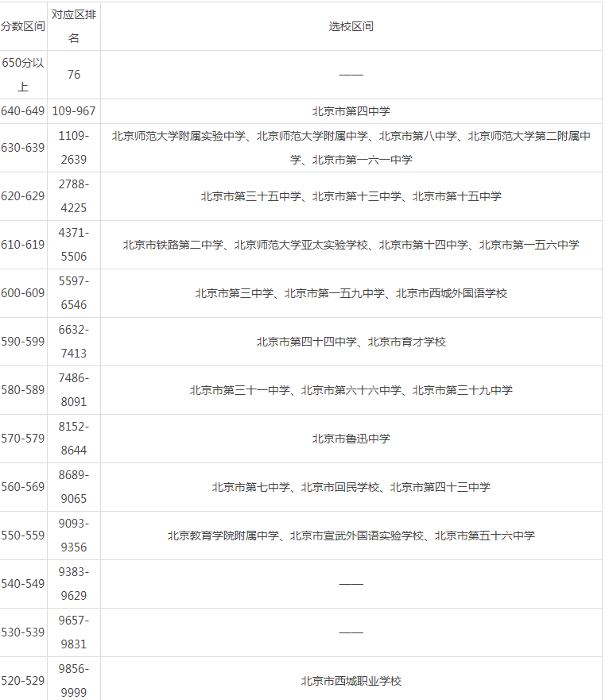Screen dimensions: 605x700
Task: Click the rank cell 109-967
Action: [x=74, y=111]
